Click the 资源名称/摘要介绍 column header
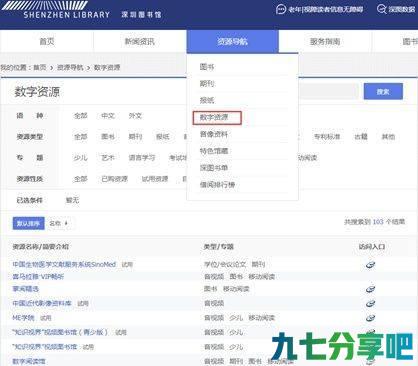Screen dimensions: 418x366 click(x=41, y=247)
